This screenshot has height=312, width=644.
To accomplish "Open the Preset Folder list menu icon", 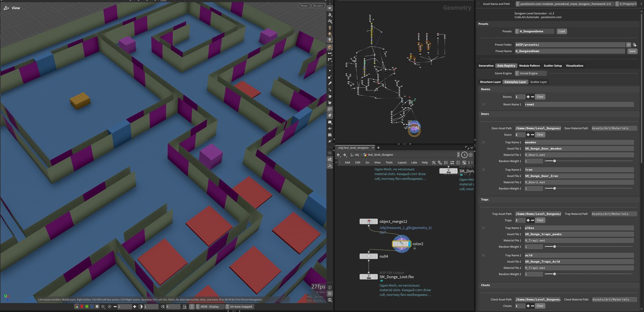I will pyautogui.click(x=628, y=45).
